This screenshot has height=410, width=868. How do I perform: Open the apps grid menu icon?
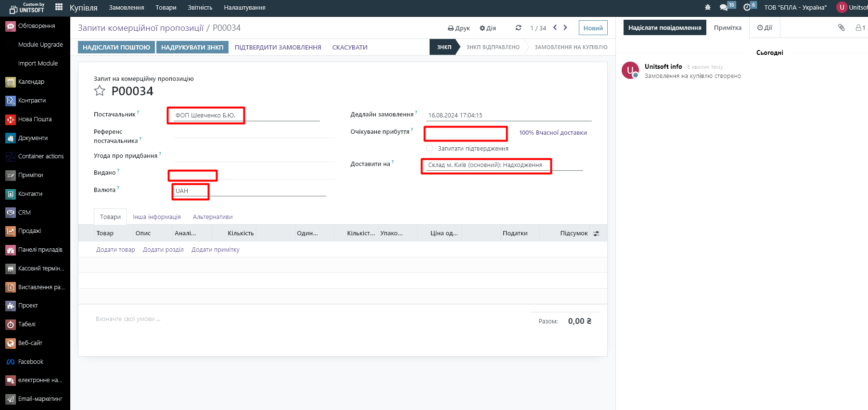coord(59,7)
